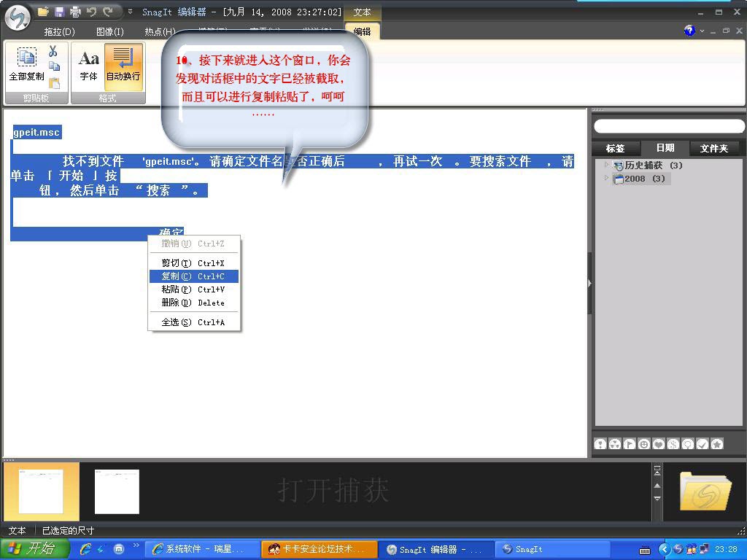The height and width of the screenshot is (560, 747).
Task: Click the scissors cut icon in clipboard group
Action: (x=53, y=51)
